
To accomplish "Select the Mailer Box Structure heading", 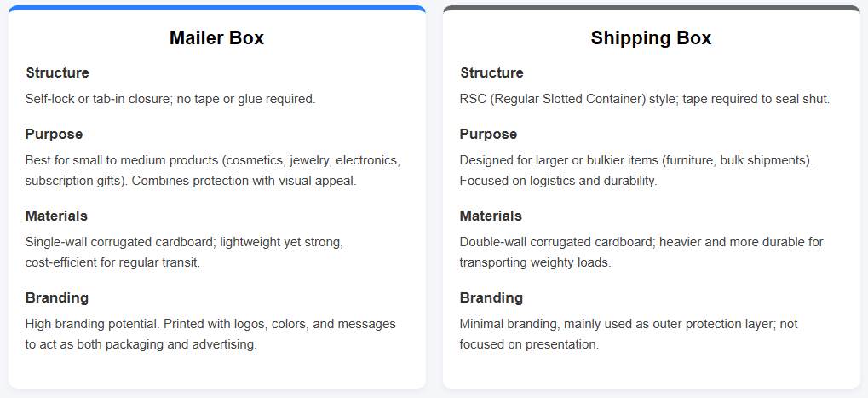I will [x=57, y=73].
